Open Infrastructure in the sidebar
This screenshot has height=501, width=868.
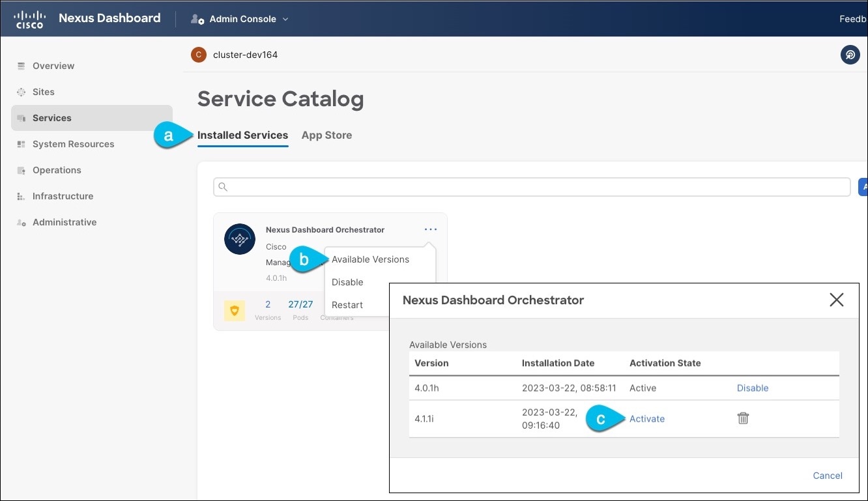63,196
